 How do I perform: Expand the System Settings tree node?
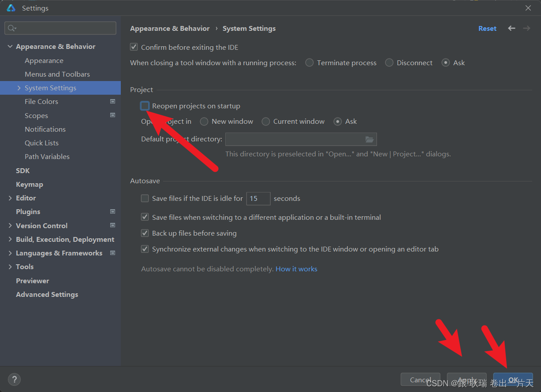pyautogui.click(x=19, y=88)
